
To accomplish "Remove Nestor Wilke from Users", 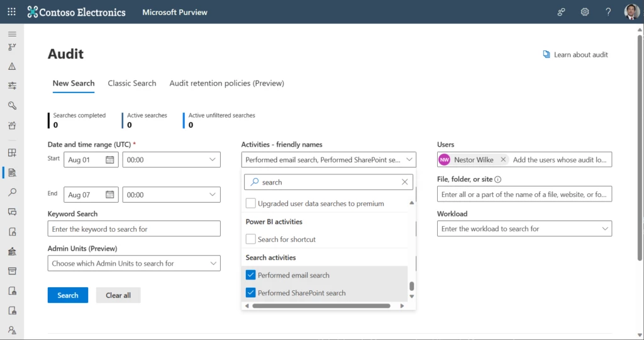I will click(x=503, y=159).
